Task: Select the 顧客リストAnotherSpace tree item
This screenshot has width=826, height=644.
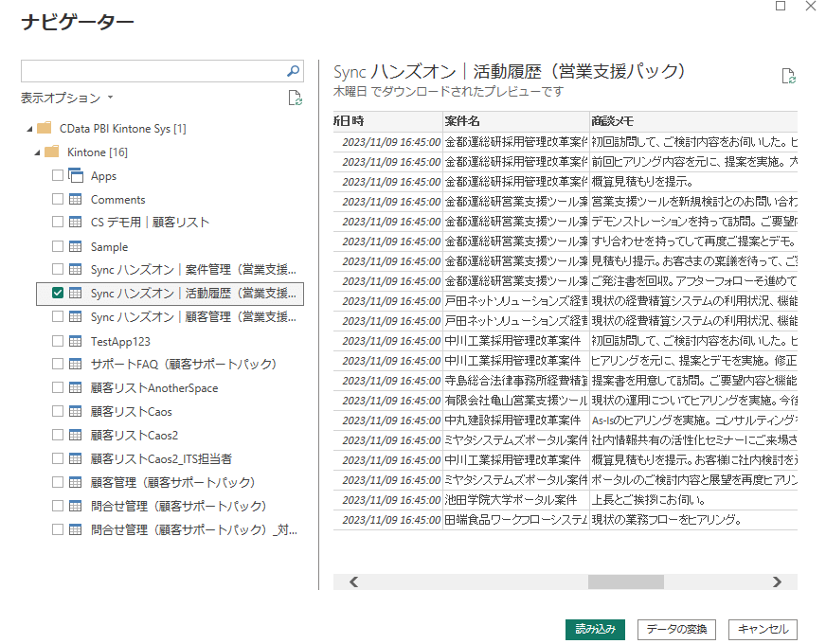Action: [154, 388]
